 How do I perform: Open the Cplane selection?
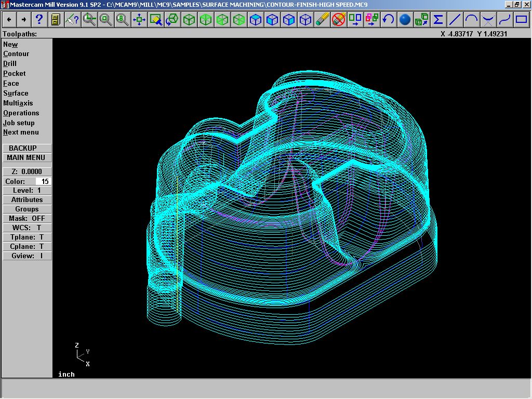pyautogui.click(x=27, y=246)
